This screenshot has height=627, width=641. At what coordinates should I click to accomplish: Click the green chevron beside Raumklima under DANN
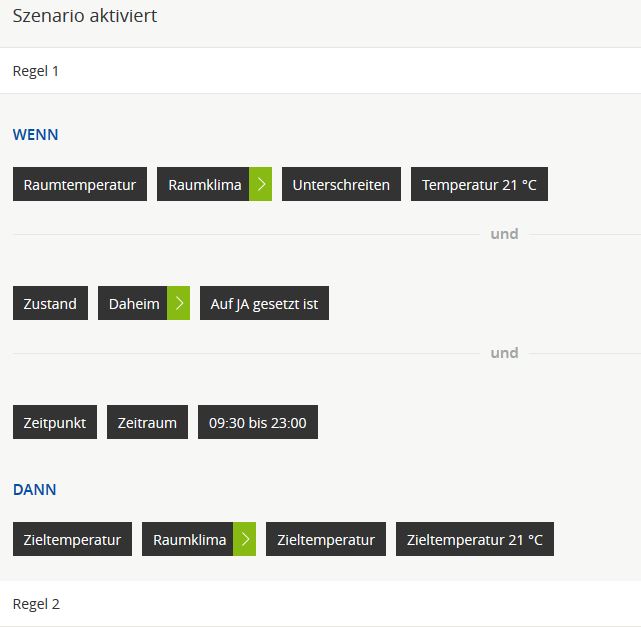point(245,539)
